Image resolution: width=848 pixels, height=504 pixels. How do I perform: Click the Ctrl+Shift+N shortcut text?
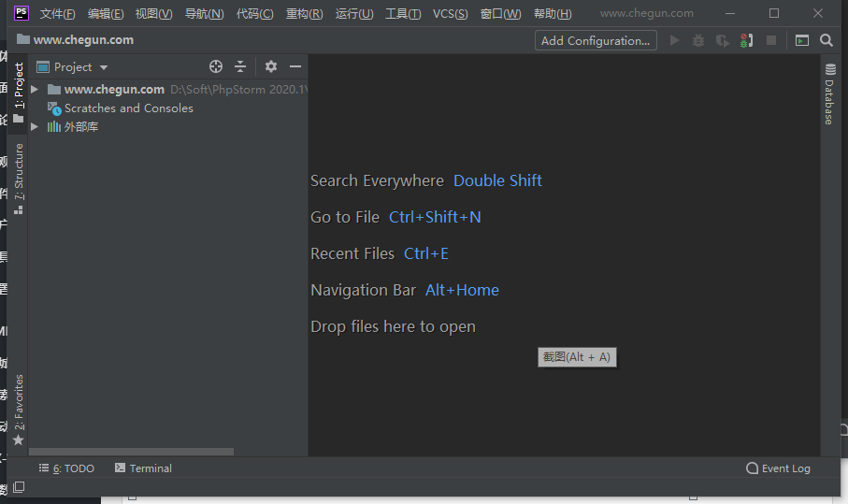(x=435, y=217)
